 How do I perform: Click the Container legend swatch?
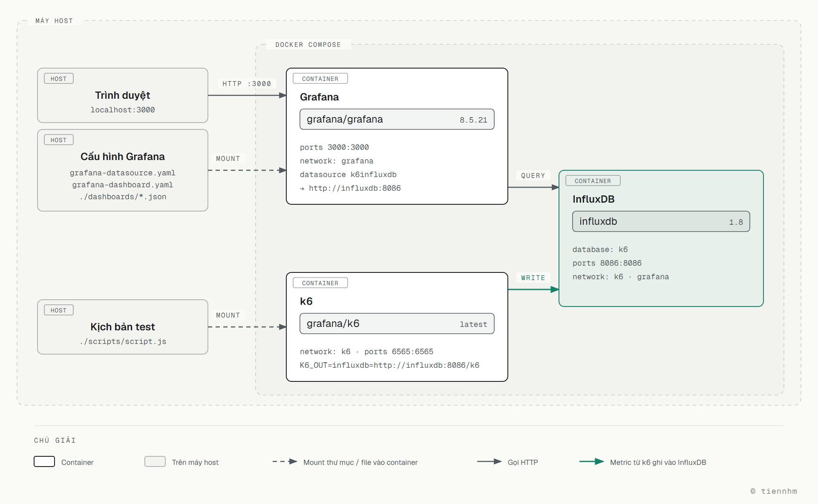click(44, 461)
